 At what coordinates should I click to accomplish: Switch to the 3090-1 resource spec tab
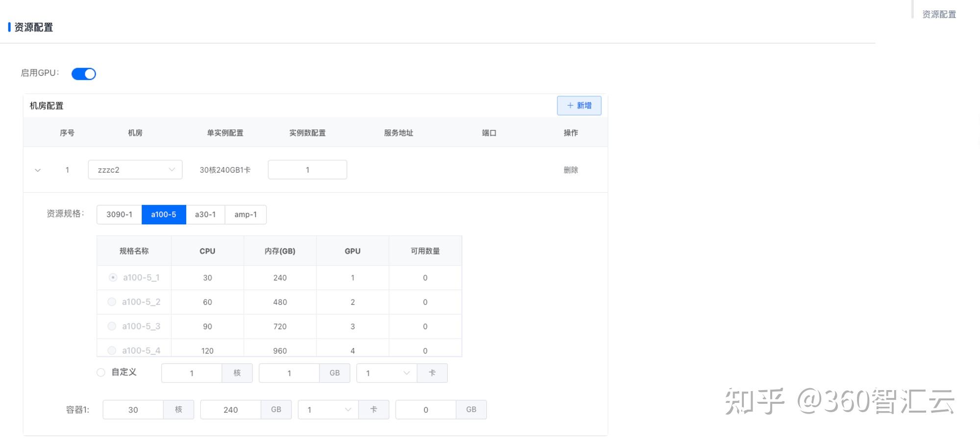point(119,214)
